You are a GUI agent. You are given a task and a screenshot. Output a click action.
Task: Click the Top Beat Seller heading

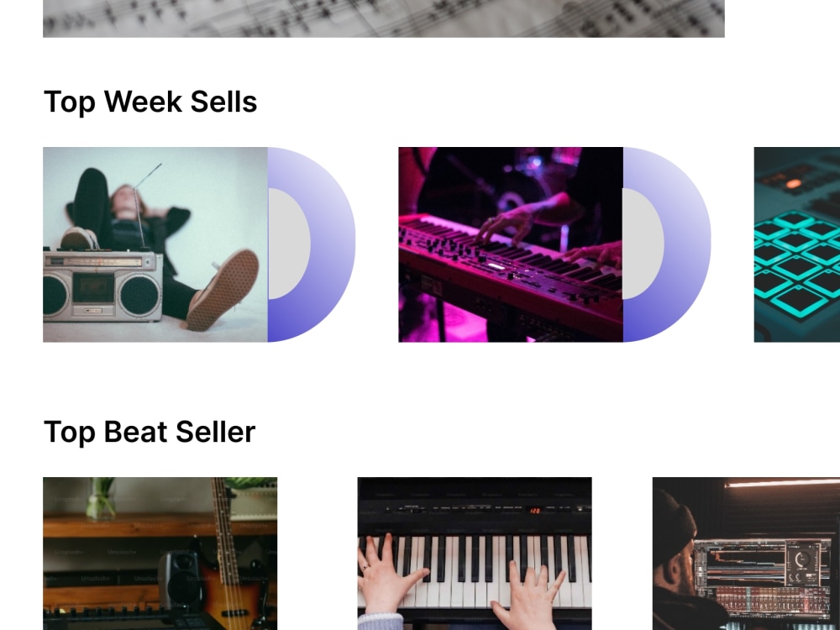pyautogui.click(x=150, y=432)
